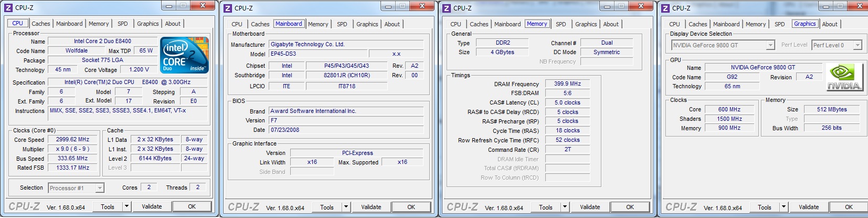
Task: Click Validate button in Memory window
Action: pos(590,207)
